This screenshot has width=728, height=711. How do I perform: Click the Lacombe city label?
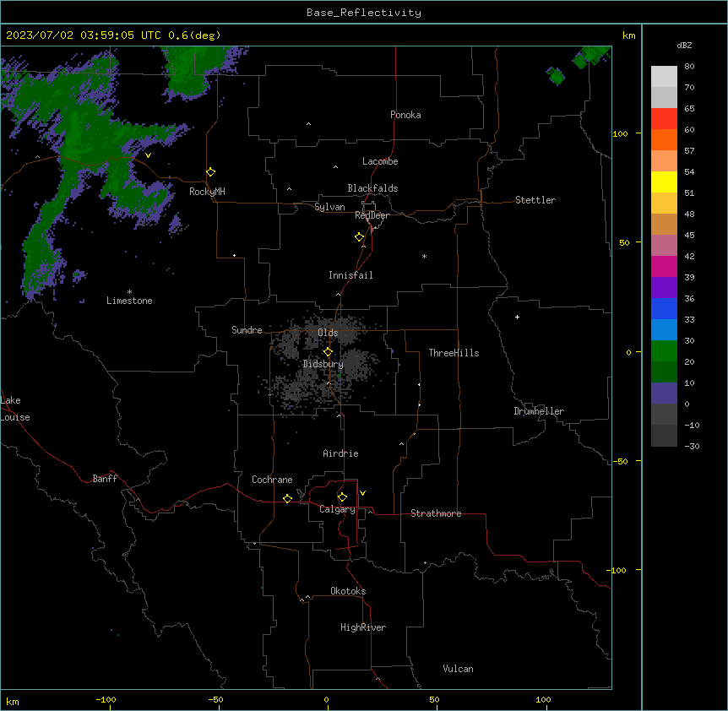pyautogui.click(x=380, y=161)
